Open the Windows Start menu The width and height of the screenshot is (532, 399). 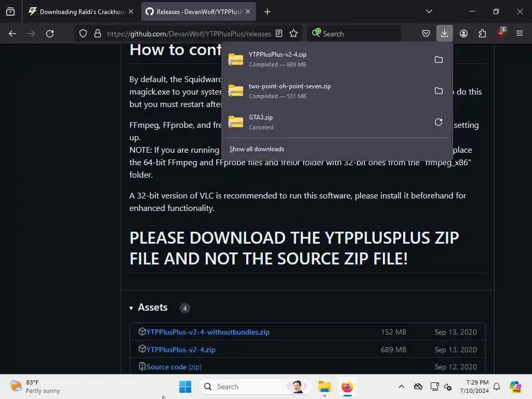coord(185,387)
